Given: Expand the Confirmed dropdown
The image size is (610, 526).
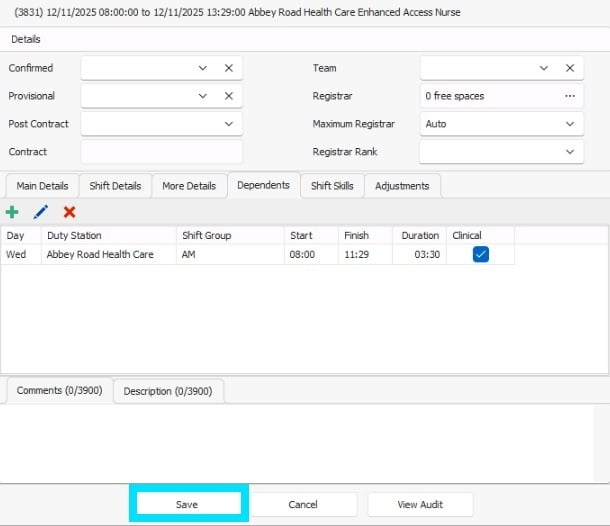Looking at the screenshot, I should (203, 68).
